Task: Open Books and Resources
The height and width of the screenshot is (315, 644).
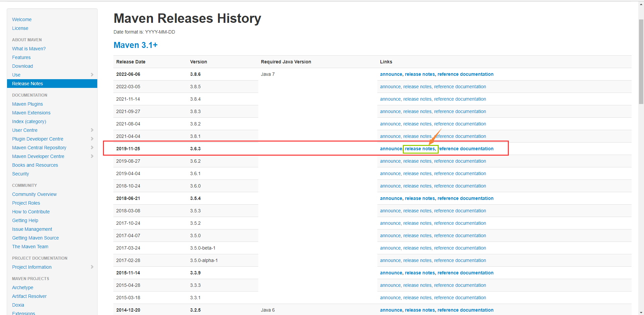Action: click(x=35, y=165)
